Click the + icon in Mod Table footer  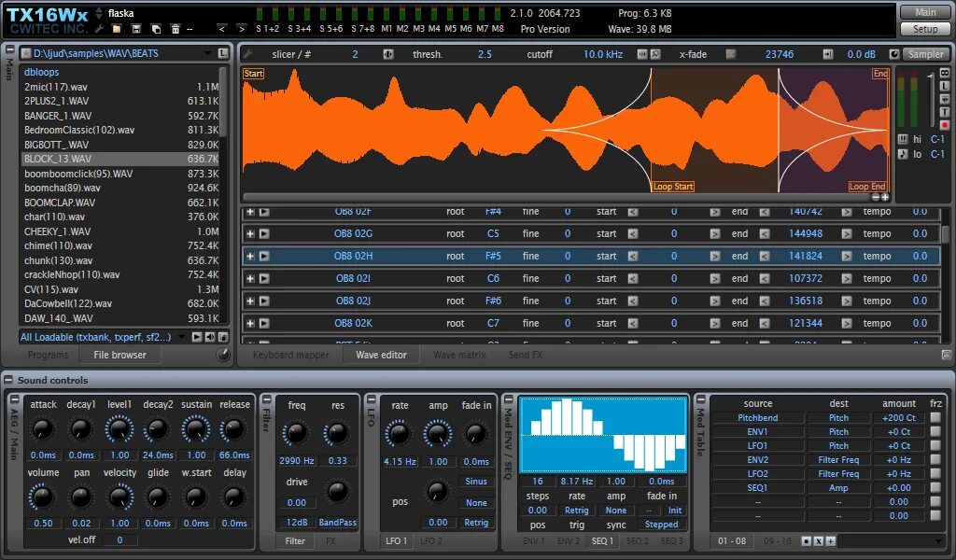pyautogui.click(x=830, y=541)
